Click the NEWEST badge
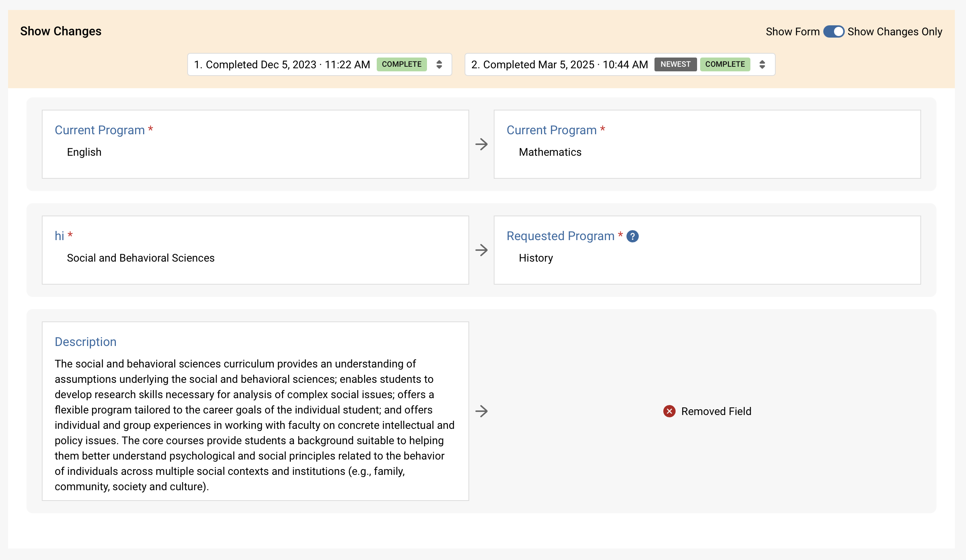Image resolution: width=966 pixels, height=560 pixels. (675, 64)
